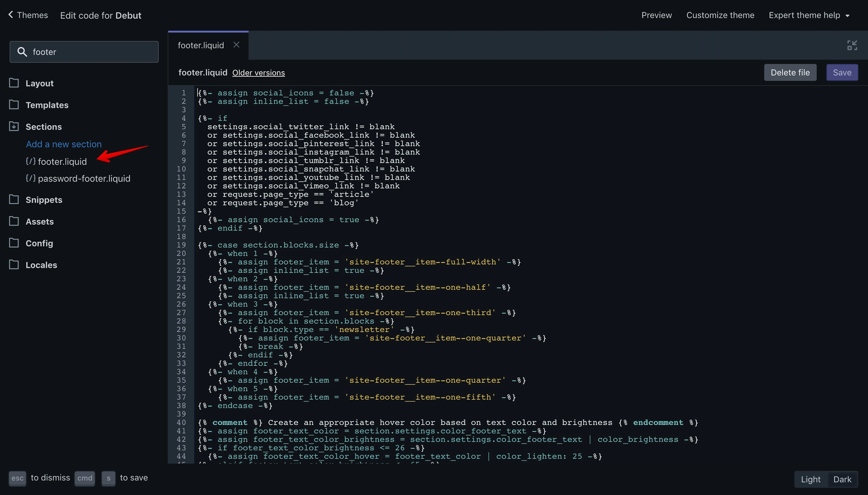Screen dimensions: 868x495
Task: Open password-footer.liquid in the sidebar
Action: click(84, 179)
